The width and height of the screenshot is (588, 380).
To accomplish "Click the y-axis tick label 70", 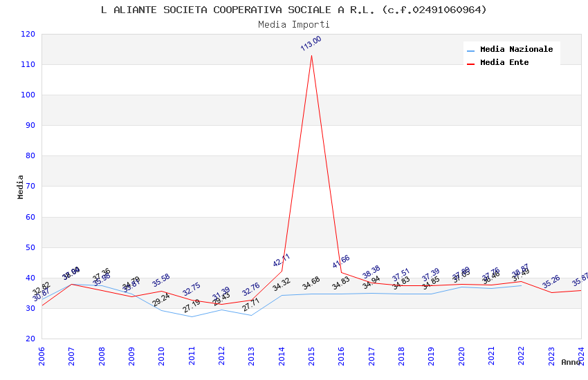I will [30, 187].
